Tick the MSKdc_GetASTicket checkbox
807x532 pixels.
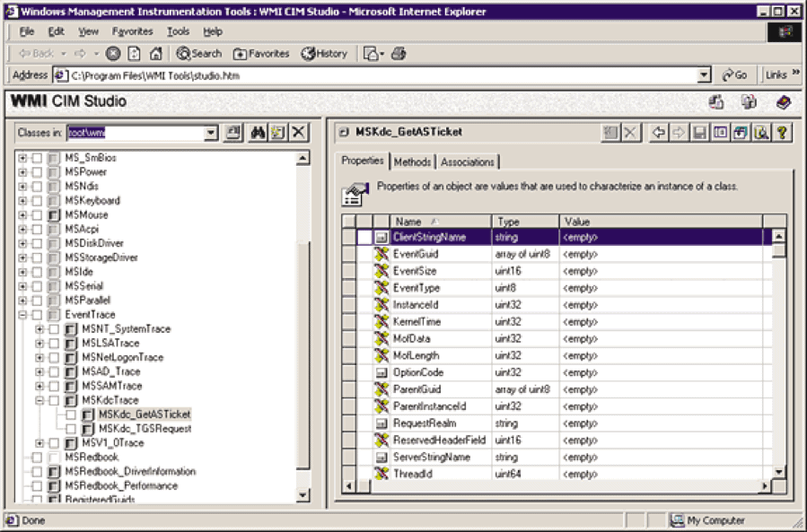click(71, 414)
